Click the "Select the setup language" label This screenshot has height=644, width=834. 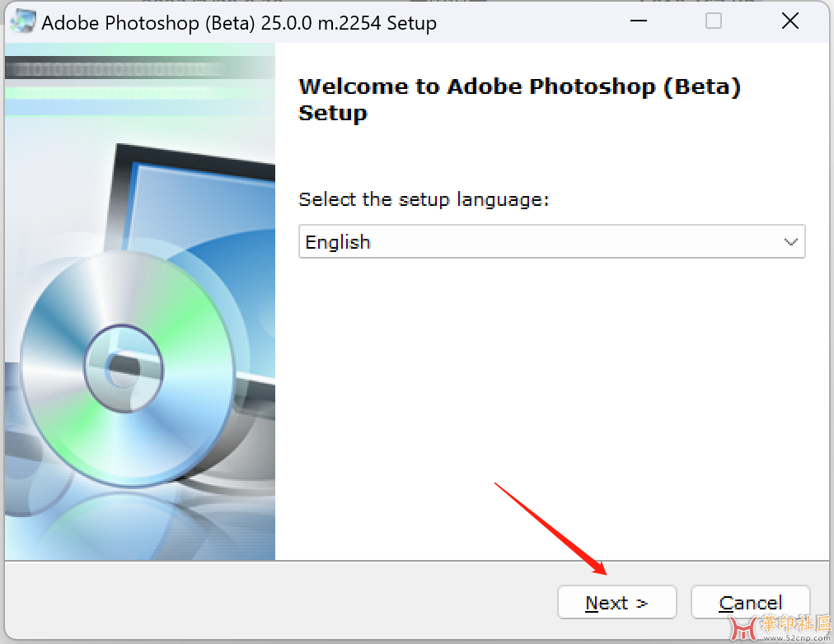coord(424,199)
